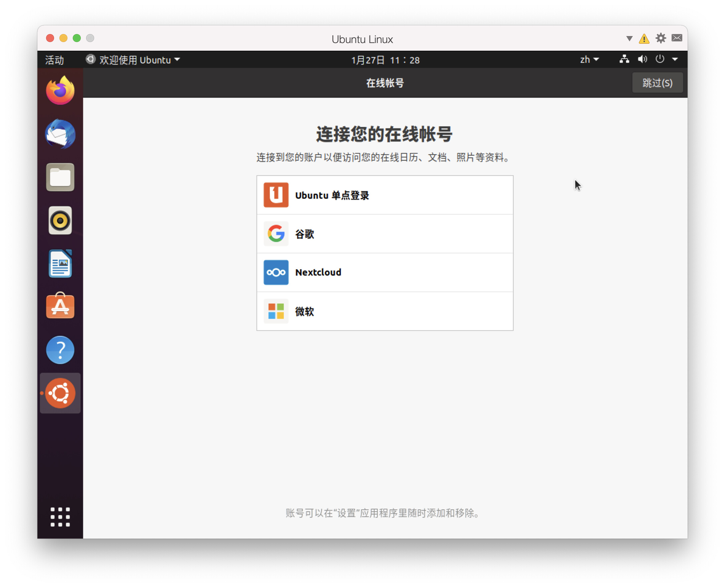The image size is (725, 588).
Task: Click the Google logo icon
Action: 276,234
